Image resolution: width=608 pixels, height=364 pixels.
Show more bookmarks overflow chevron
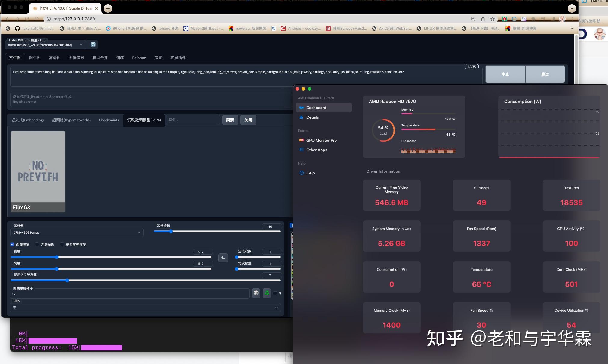coord(571,29)
